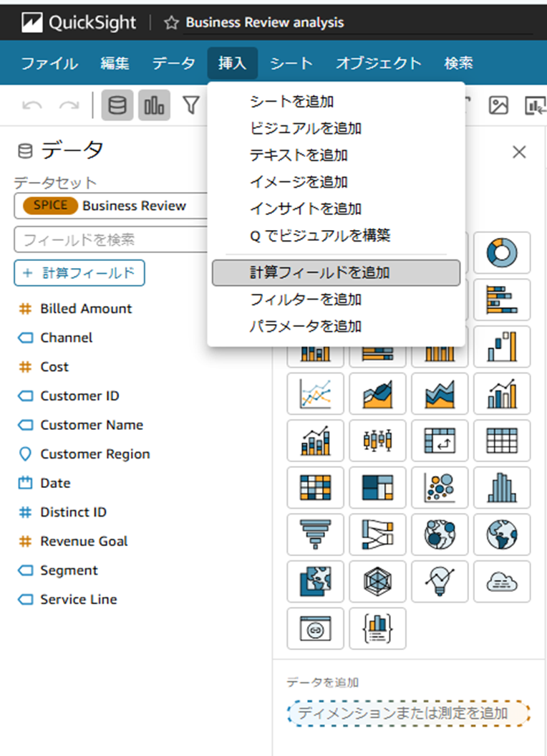Click the QuickSight logo
Viewport: 547px width, 756px height.
pyautogui.click(x=79, y=23)
